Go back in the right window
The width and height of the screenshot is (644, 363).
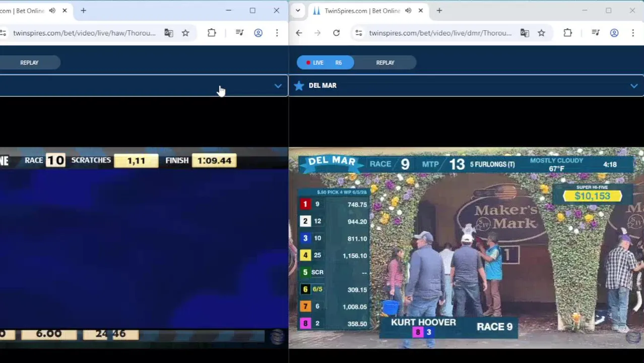(x=299, y=33)
